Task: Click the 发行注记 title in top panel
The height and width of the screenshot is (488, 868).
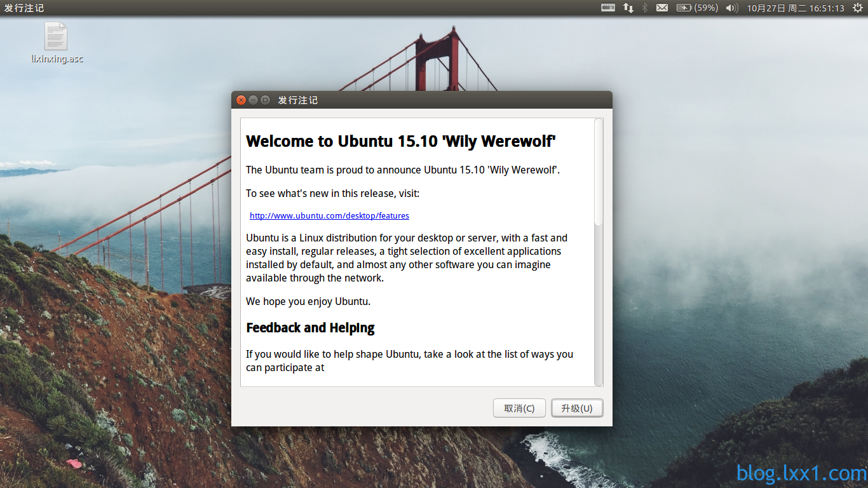Action: [24, 8]
